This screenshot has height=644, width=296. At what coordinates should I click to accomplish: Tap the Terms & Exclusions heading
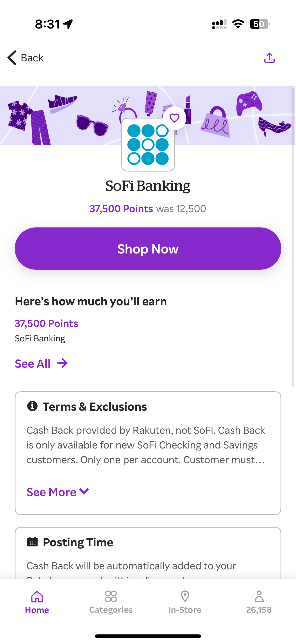[95, 407]
